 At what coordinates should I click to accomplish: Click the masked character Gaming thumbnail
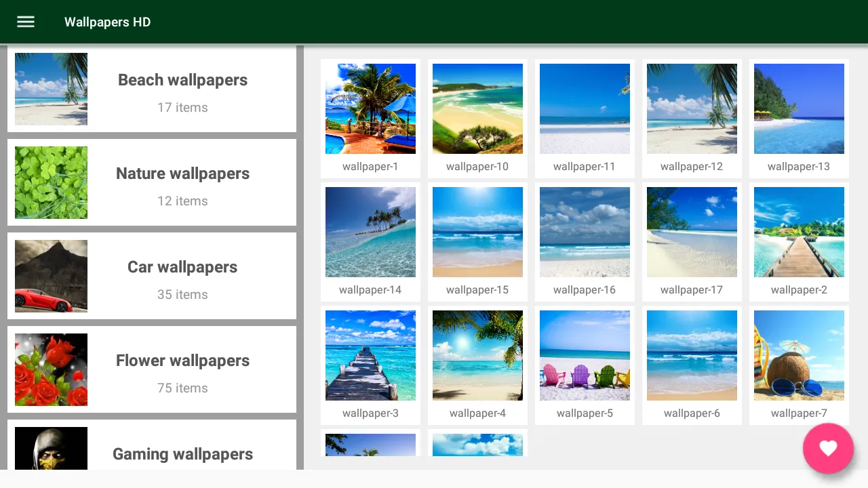click(51, 448)
